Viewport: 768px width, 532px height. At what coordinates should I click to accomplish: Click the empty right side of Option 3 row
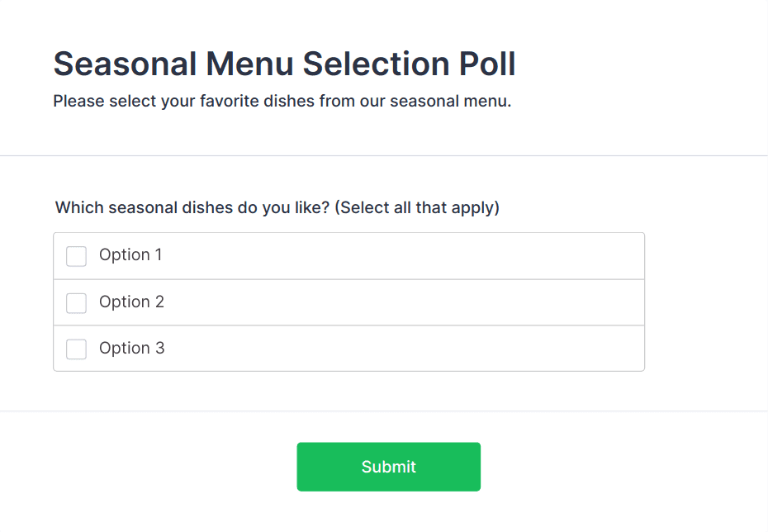(x=495, y=349)
